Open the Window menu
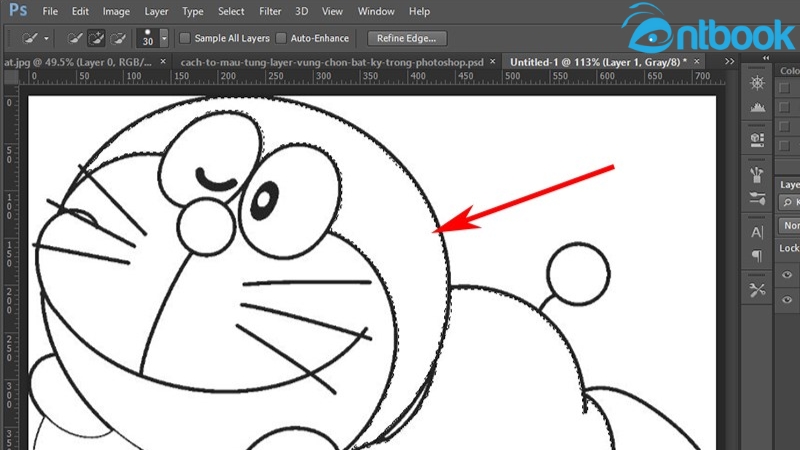The height and width of the screenshot is (450, 800). [x=376, y=11]
